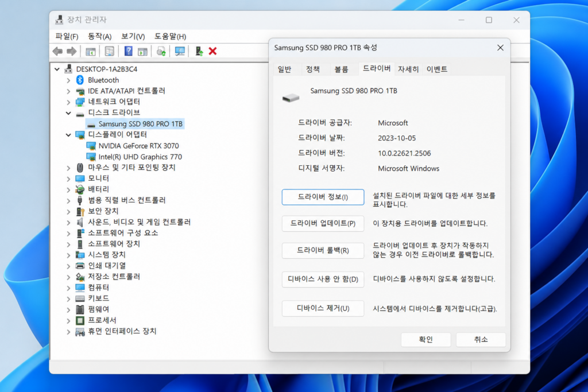Viewport: 588px width, 392px height.
Task: Click the driver date value 2023-10-05
Action: click(397, 138)
